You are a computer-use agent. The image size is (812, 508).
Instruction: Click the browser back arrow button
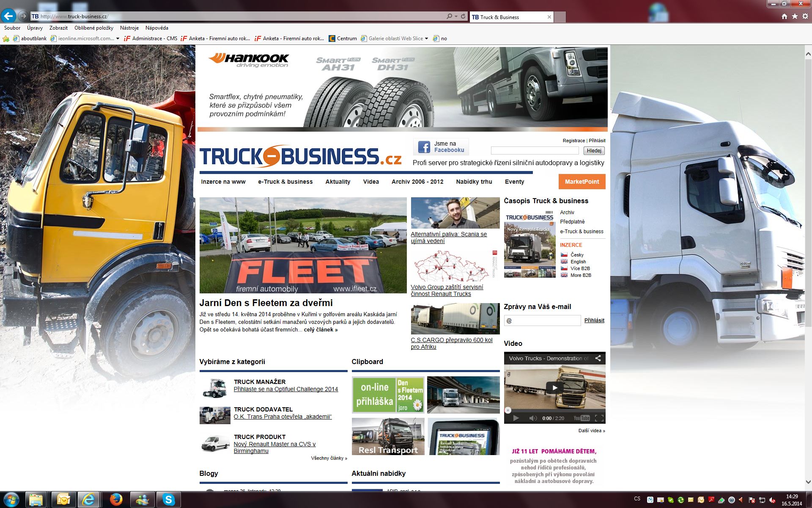coord(8,16)
